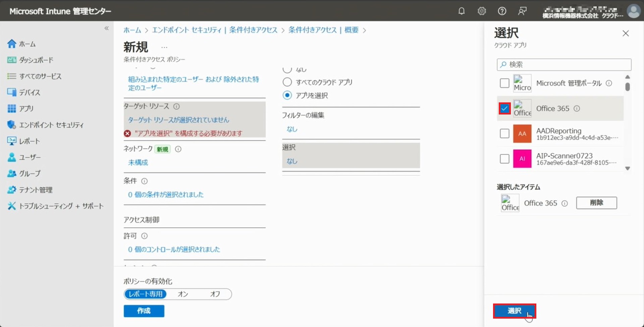Click the ユーザー sidebar icon

point(12,157)
